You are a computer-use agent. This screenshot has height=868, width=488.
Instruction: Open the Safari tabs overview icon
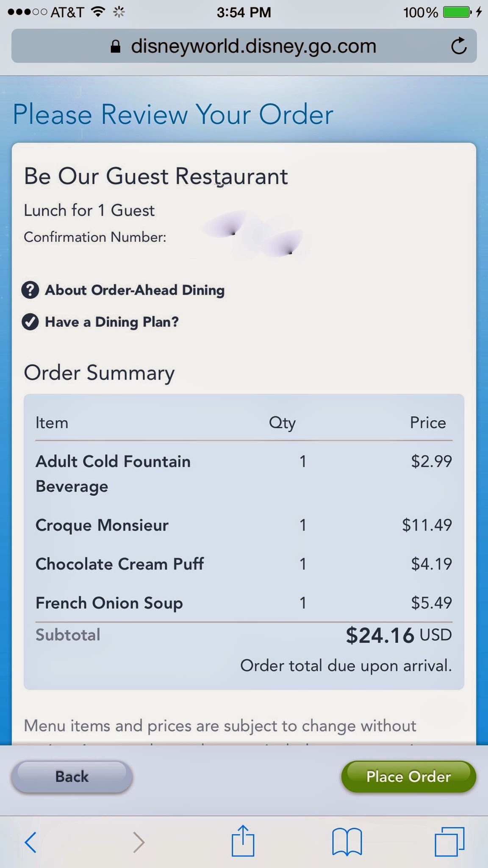(x=449, y=841)
